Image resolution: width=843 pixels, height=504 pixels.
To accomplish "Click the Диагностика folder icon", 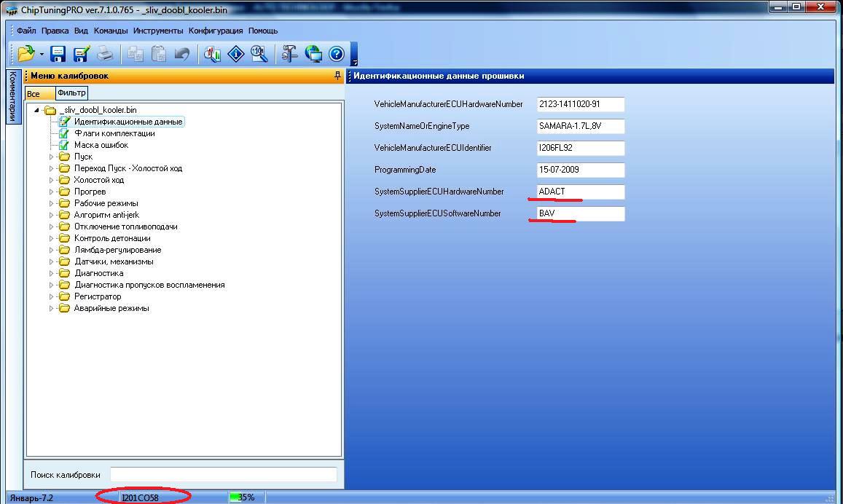I will tap(65, 274).
